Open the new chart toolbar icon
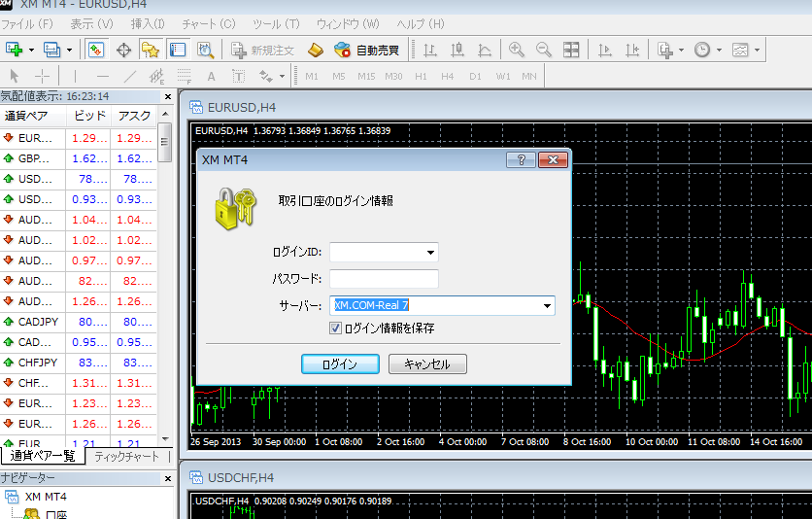Viewport: 812px width, 519px height. (15, 50)
